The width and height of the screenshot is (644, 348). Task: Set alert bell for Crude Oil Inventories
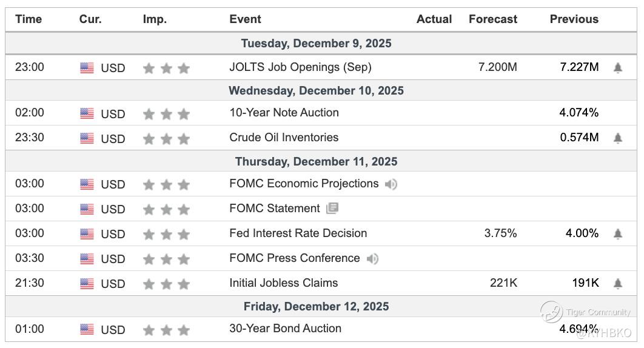pyautogui.click(x=617, y=138)
